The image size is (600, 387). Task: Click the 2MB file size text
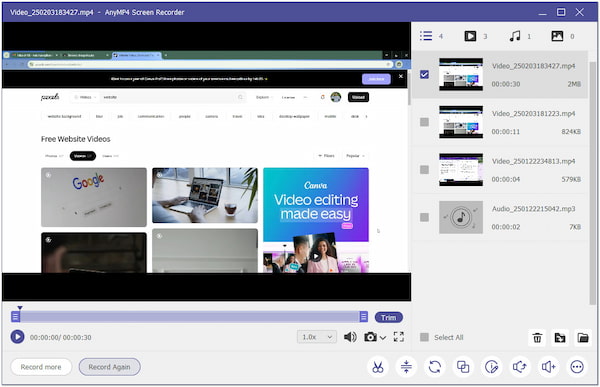point(574,84)
